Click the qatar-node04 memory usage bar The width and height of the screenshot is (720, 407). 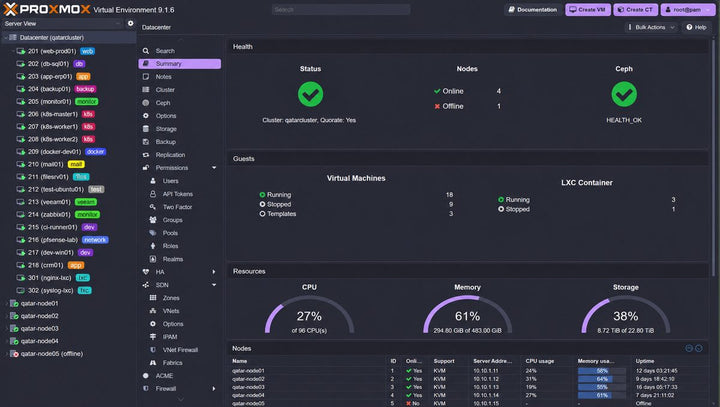point(602,395)
